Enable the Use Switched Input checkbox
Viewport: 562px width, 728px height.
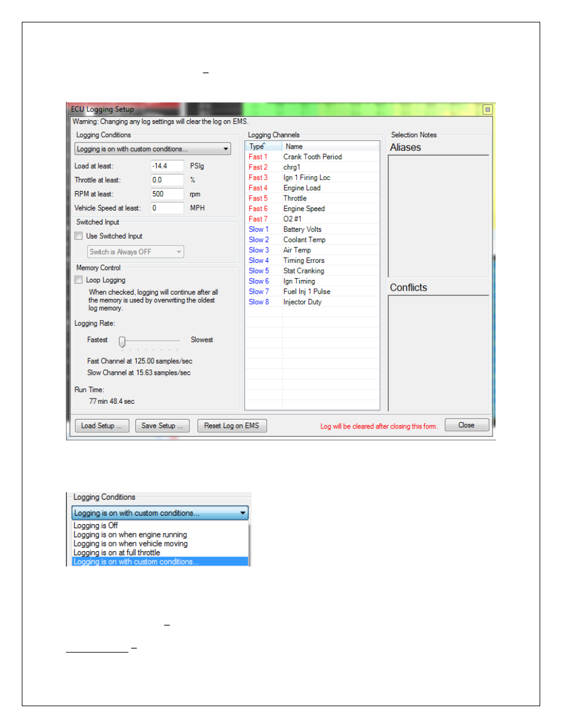click(78, 236)
